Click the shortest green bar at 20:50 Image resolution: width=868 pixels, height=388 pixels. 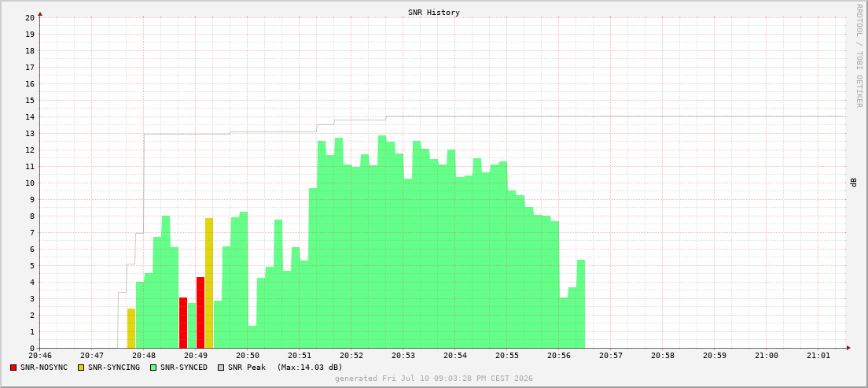tap(252, 337)
